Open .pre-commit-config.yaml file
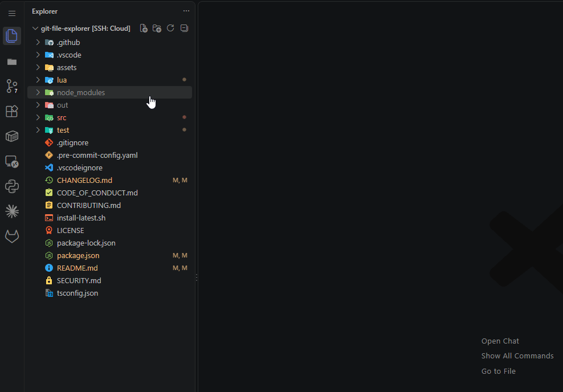 pos(109,156)
